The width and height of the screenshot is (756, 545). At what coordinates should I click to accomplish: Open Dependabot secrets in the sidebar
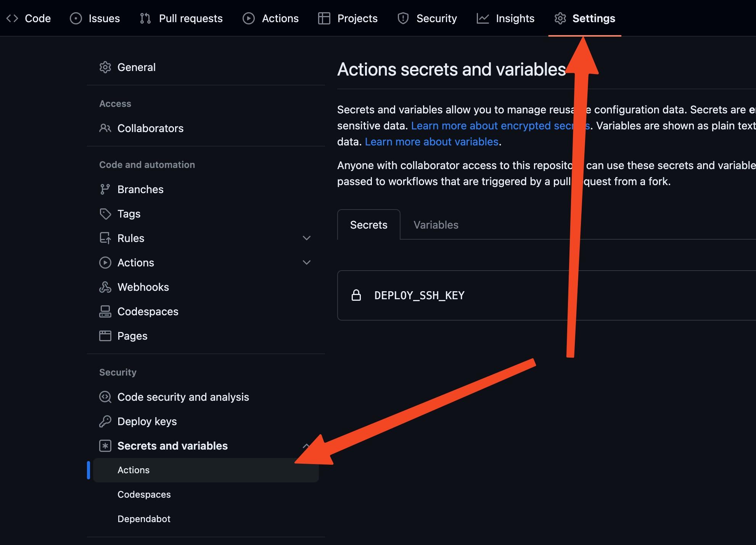point(144,519)
